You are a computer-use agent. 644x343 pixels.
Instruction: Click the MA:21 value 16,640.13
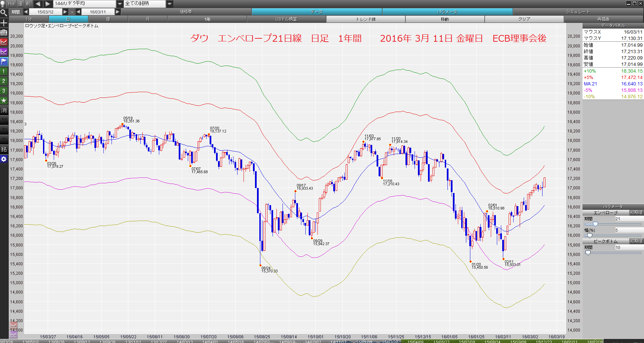632,84
